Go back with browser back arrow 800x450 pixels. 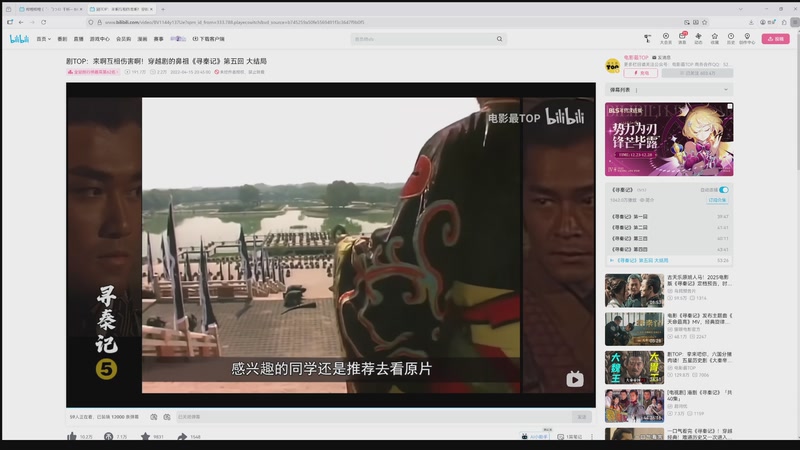(21, 22)
